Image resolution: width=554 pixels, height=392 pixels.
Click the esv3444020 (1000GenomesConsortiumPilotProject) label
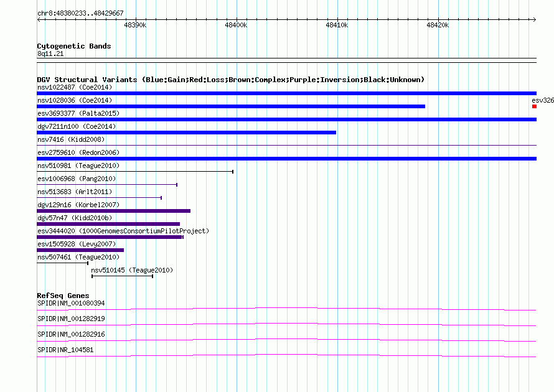point(123,231)
